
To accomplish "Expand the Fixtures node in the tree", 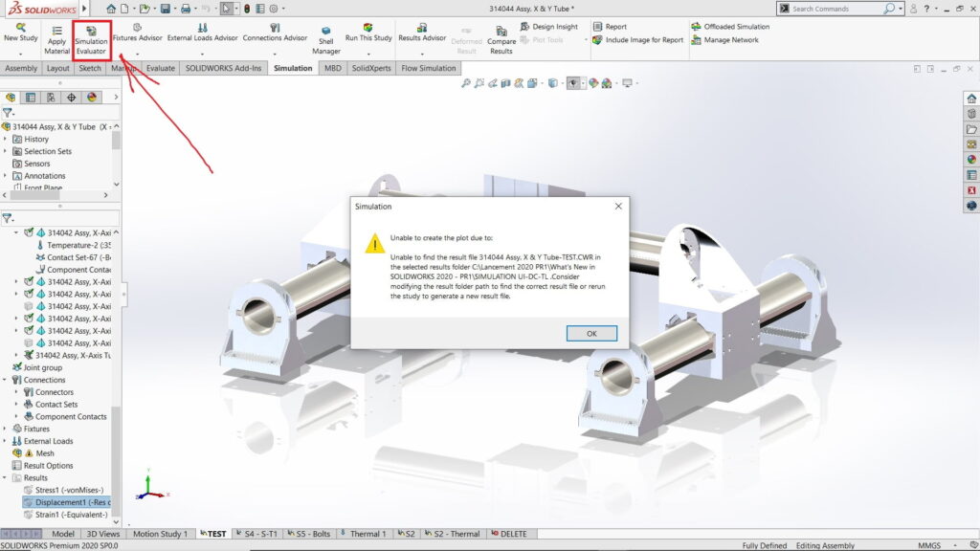I will (x=6, y=429).
